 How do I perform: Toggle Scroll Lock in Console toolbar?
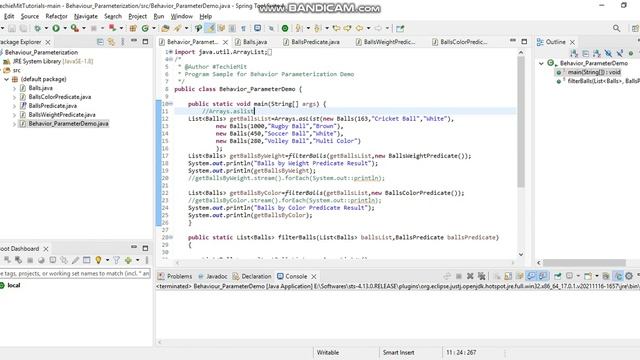tap(508, 276)
